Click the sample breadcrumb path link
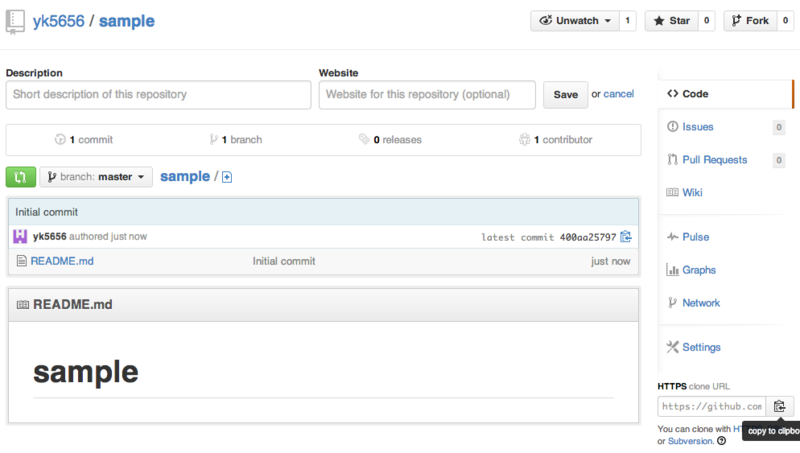Viewport: 800px width, 453px height. click(185, 177)
